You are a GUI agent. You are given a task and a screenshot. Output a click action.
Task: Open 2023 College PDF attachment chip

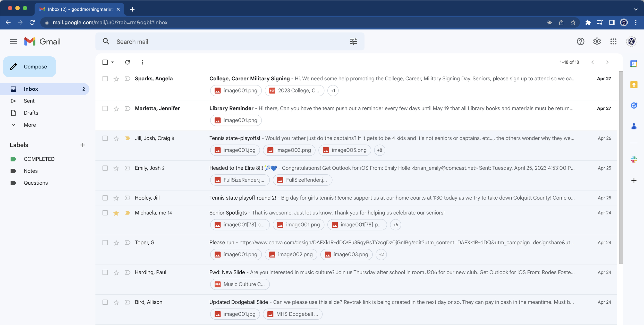(x=294, y=91)
